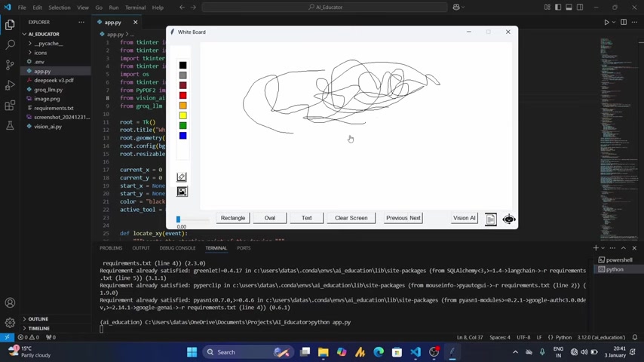Switch to the PROBLEMS panel tab
Screen dimensions: 644x362
point(111,248)
